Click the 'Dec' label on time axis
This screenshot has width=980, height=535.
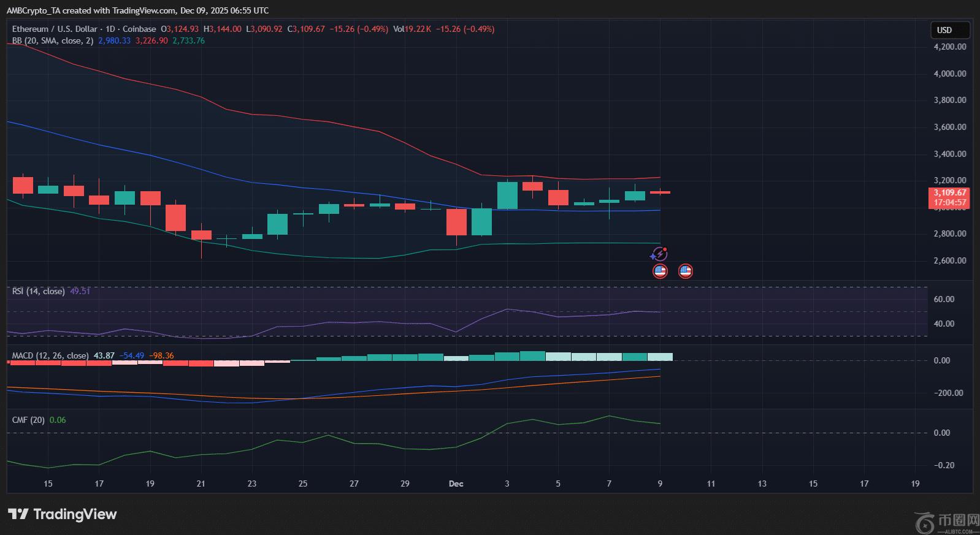pos(456,484)
